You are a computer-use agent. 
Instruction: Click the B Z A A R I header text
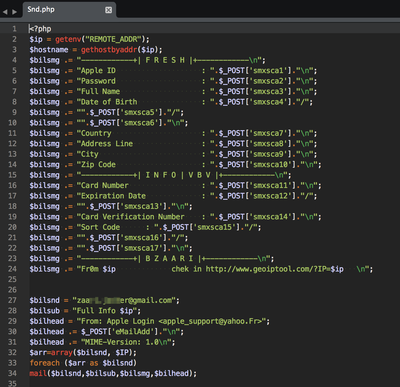click(x=169, y=259)
